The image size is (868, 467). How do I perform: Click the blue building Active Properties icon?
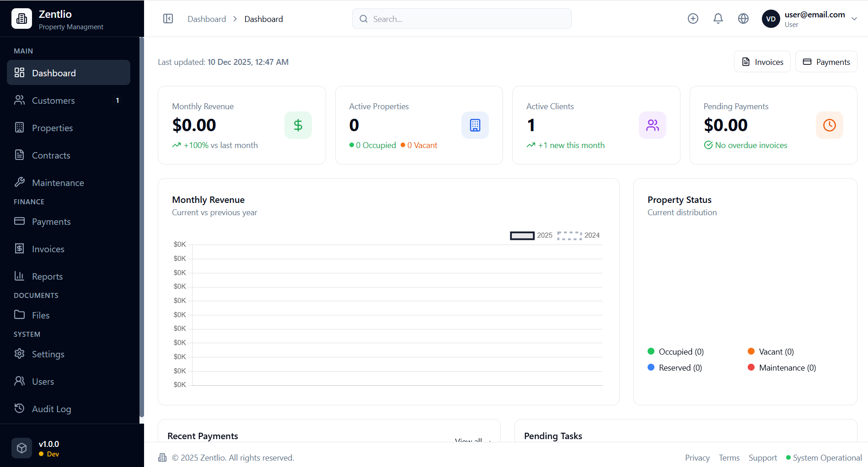(x=475, y=125)
